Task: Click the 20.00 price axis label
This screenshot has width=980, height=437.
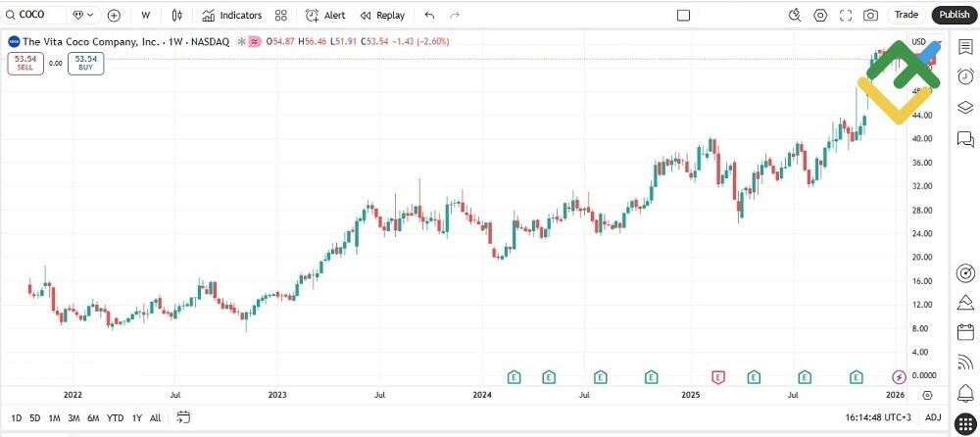Action: click(923, 257)
